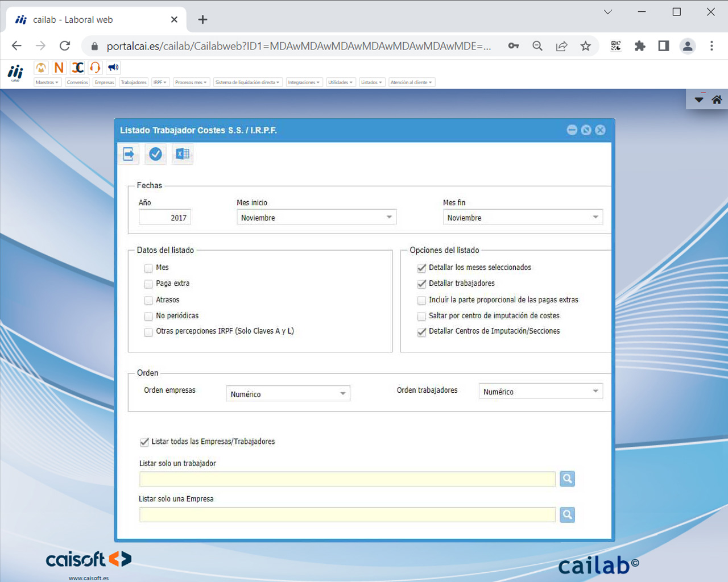The image size is (728, 582).
Task: Disable Detallar trabajadores option
Action: [x=421, y=284]
